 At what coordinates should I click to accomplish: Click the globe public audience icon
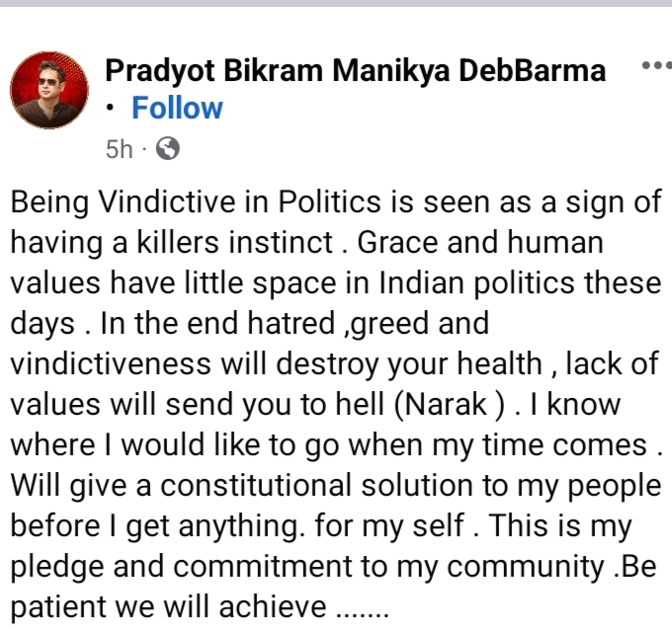pyautogui.click(x=168, y=149)
